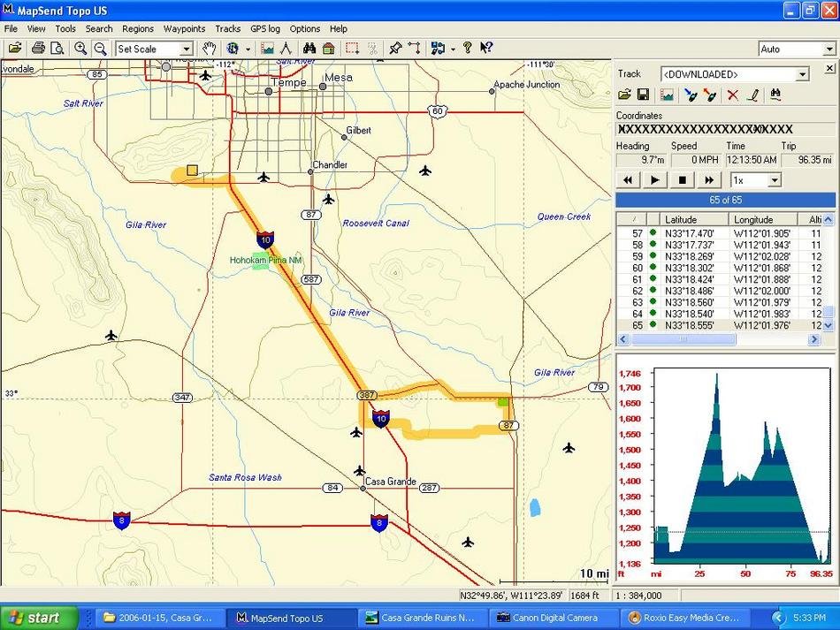Viewport: 840px width, 630px height.
Task: Show the elevation profile from main toolbar
Action: click(x=267, y=49)
